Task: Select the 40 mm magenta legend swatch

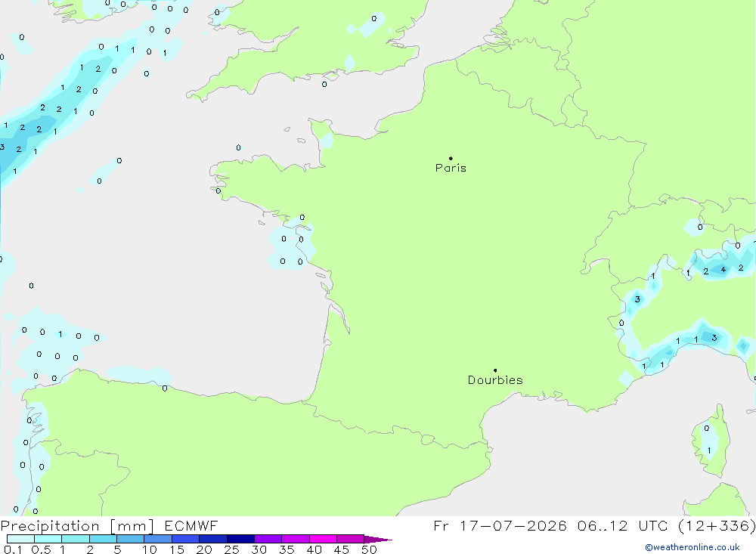Action: pyautogui.click(x=323, y=539)
